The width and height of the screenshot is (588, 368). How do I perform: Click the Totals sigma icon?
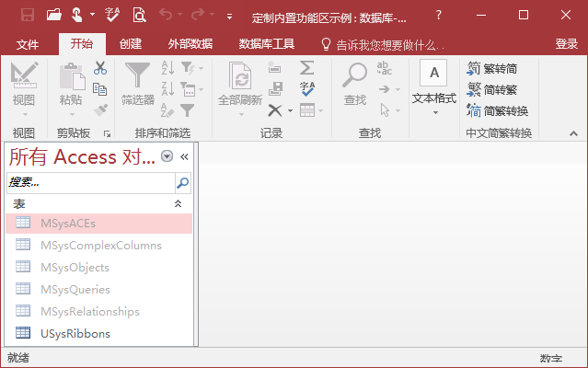tap(306, 68)
